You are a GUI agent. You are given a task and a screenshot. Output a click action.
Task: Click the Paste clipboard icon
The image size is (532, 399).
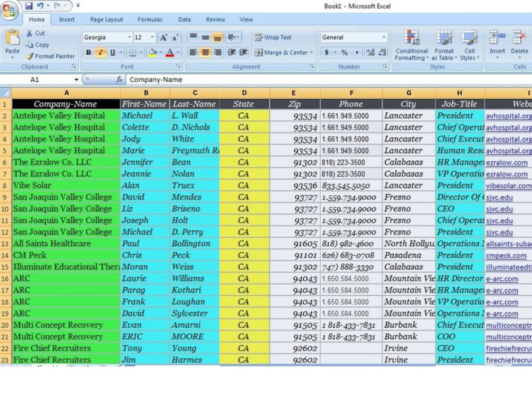tap(12, 38)
